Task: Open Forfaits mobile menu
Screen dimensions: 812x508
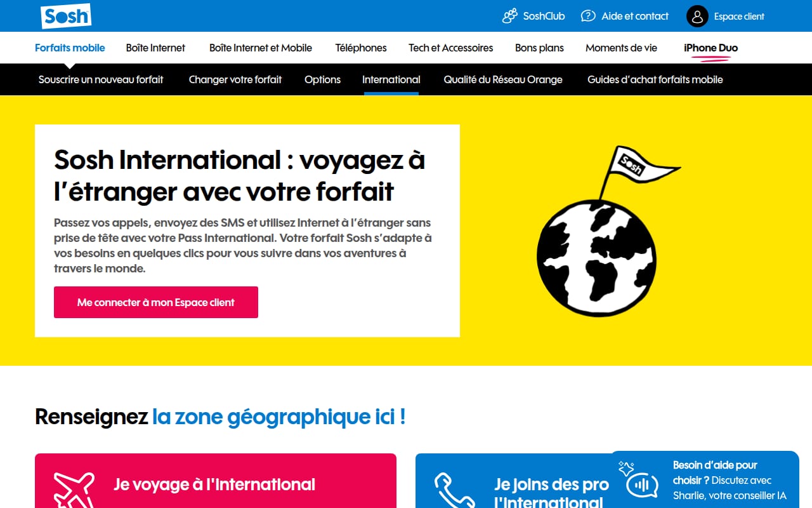Action: (70, 48)
